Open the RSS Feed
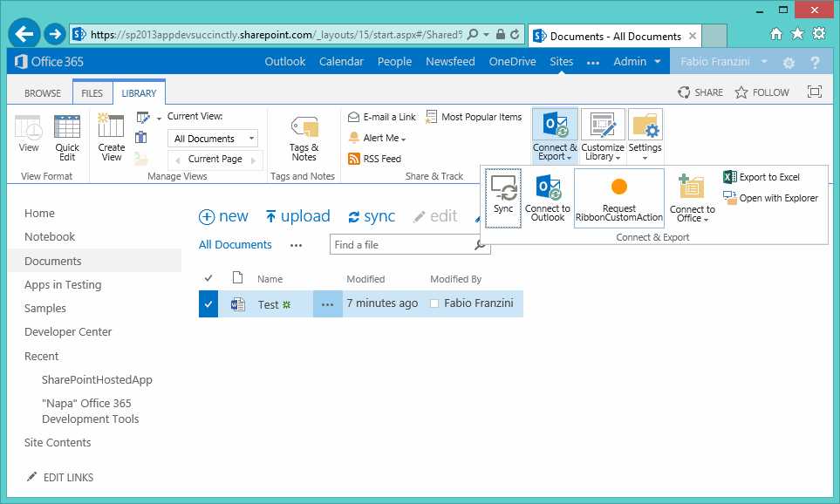This screenshot has height=504, width=840. pyautogui.click(x=374, y=159)
